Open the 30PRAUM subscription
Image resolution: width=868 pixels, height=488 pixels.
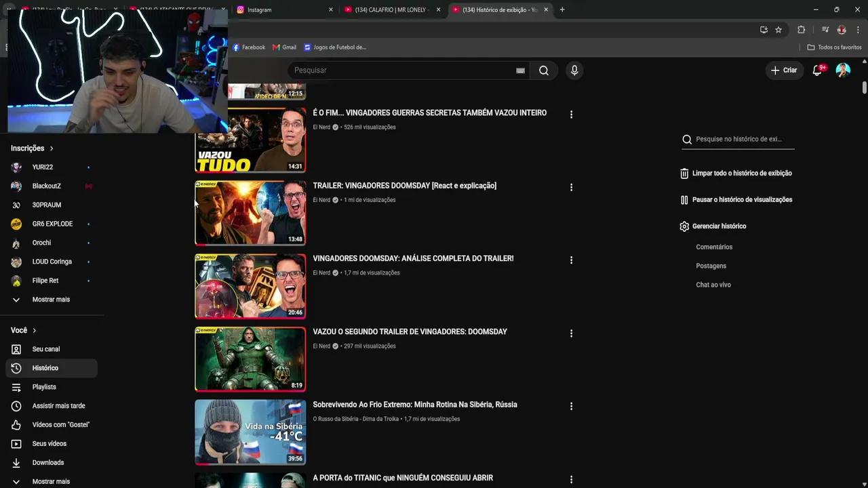pyautogui.click(x=51, y=205)
